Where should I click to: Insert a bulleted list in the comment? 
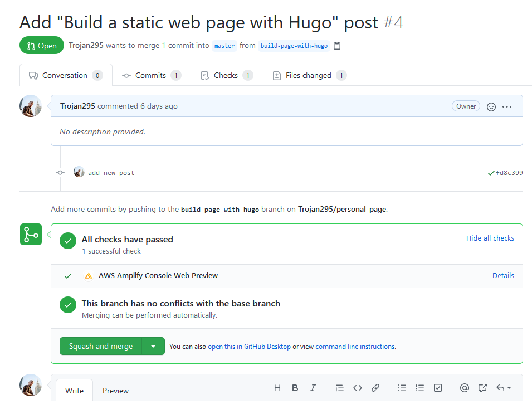tap(402, 388)
